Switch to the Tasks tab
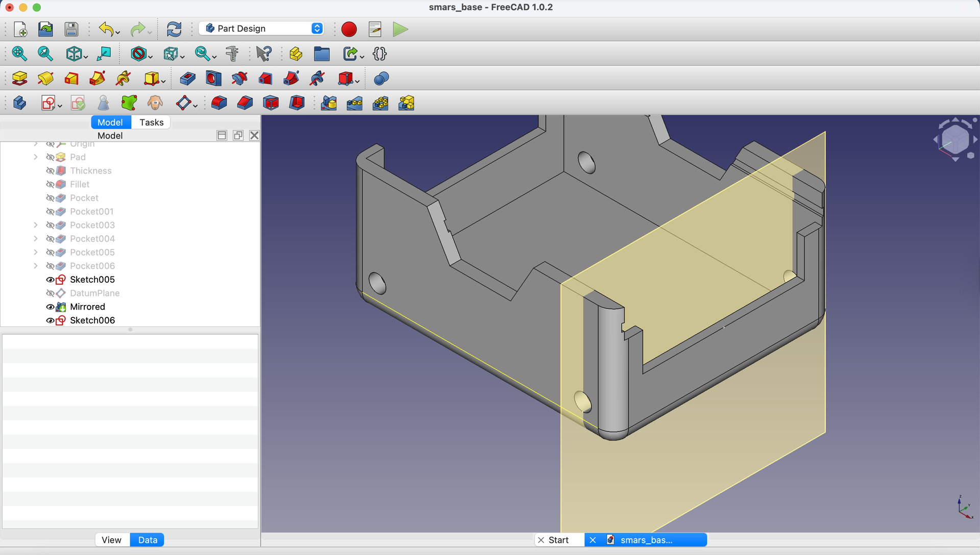The height and width of the screenshot is (555, 980). click(152, 122)
